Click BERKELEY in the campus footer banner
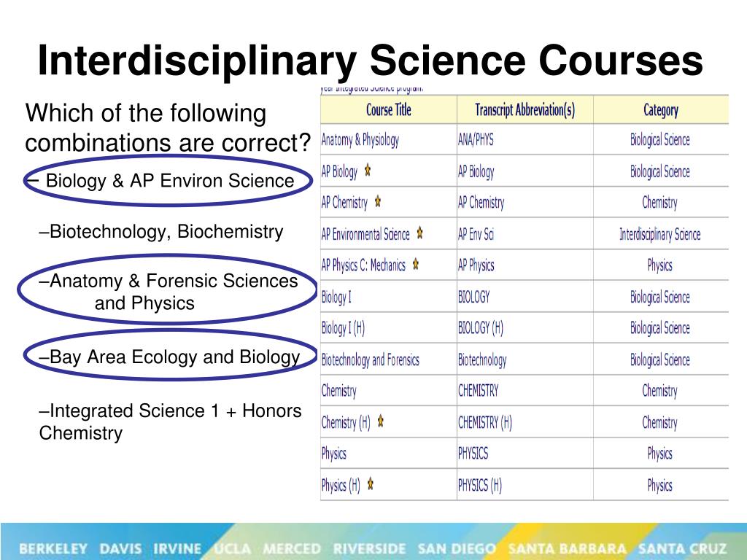 click(x=53, y=548)
